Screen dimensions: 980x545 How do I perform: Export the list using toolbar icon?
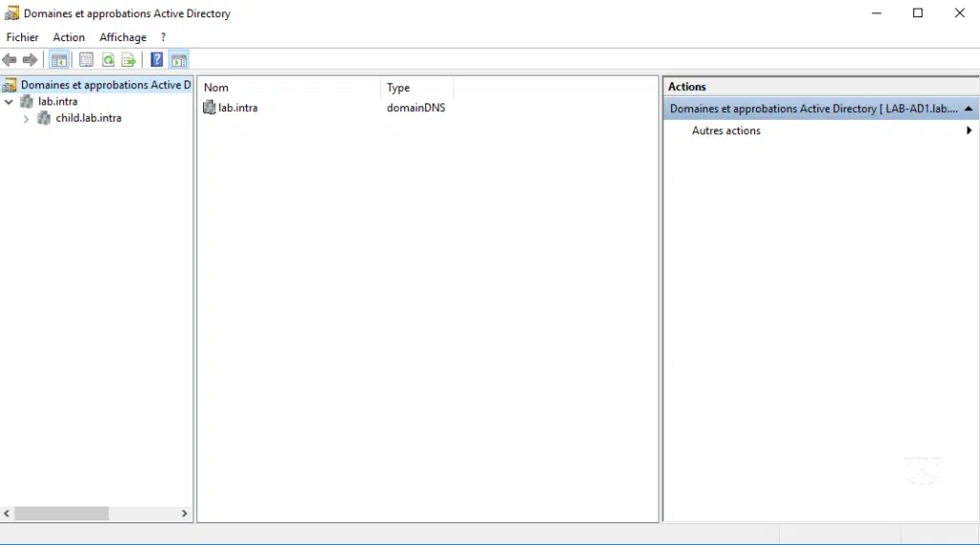[x=129, y=60]
